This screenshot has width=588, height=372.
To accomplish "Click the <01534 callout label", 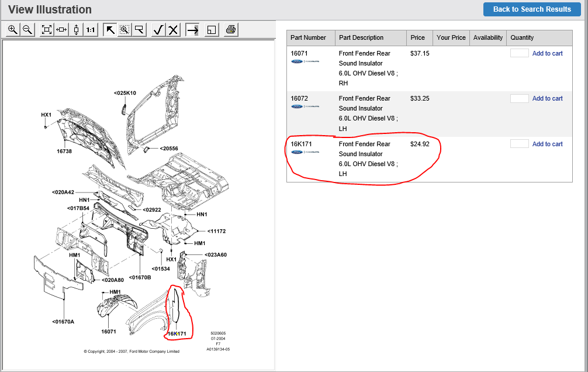I will [x=161, y=269].
